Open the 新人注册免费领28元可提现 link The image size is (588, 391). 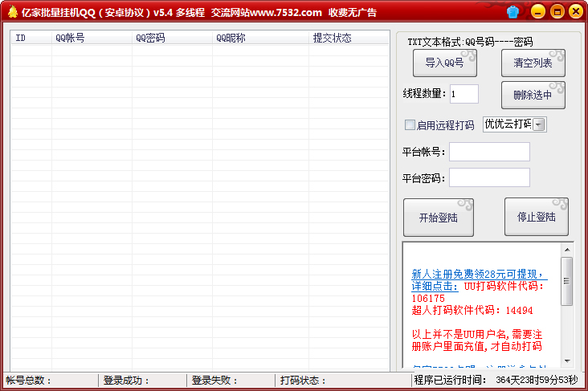click(478, 274)
